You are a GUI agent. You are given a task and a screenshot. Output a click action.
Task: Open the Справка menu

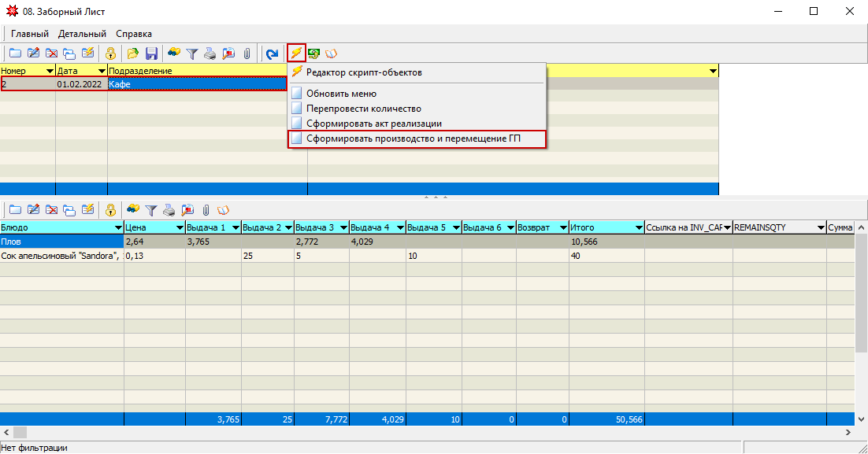pyautogui.click(x=134, y=34)
